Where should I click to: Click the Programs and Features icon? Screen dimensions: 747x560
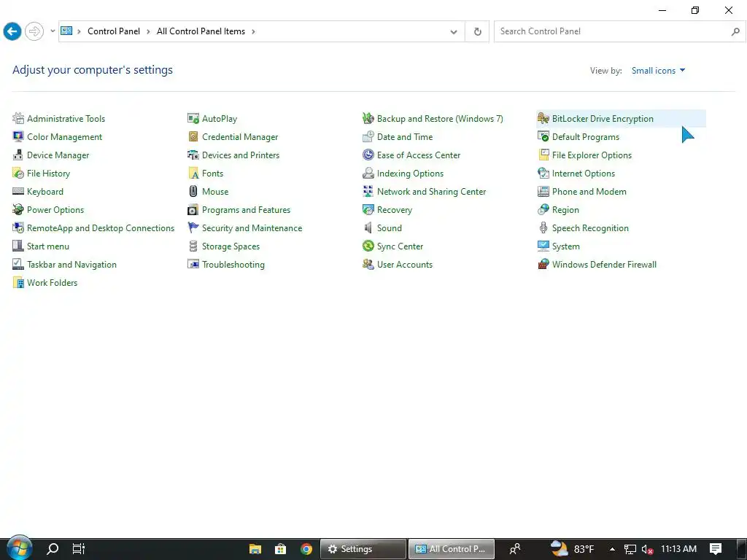[x=193, y=209]
